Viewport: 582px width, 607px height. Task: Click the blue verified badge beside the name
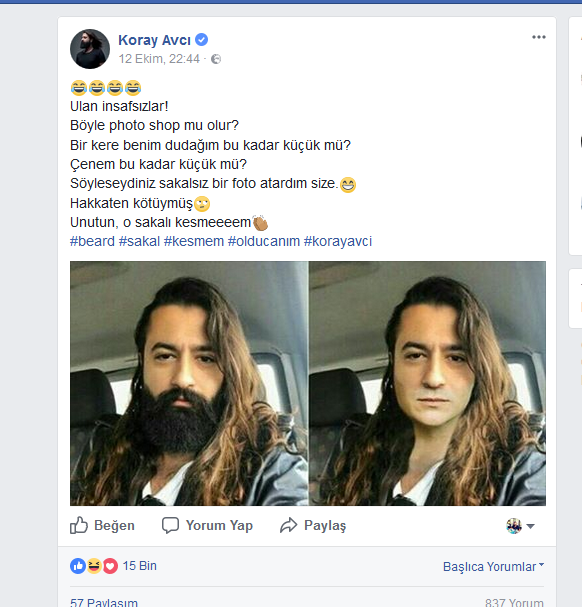click(201, 39)
